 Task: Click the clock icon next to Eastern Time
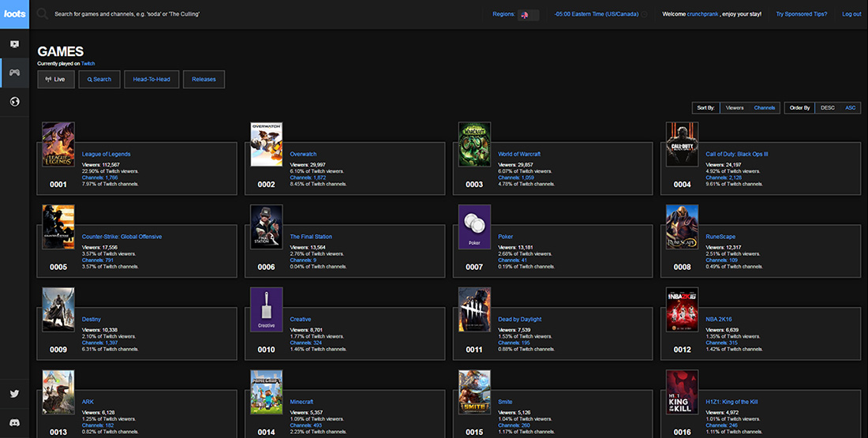tap(645, 14)
